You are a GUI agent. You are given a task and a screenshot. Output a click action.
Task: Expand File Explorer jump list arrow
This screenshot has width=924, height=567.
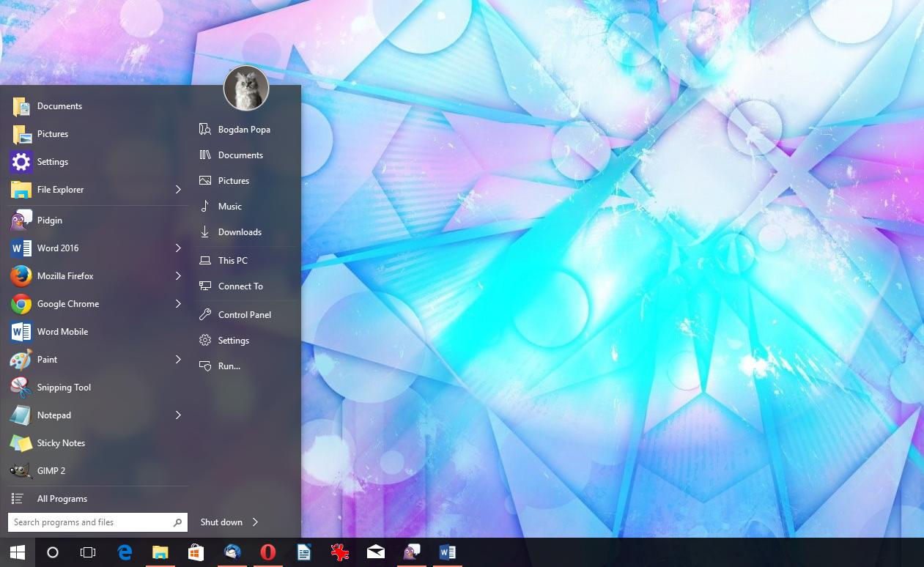coord(178,190)
